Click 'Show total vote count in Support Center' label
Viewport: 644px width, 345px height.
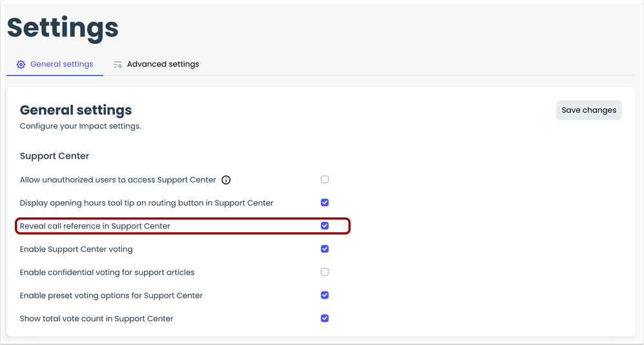point(97,319)
